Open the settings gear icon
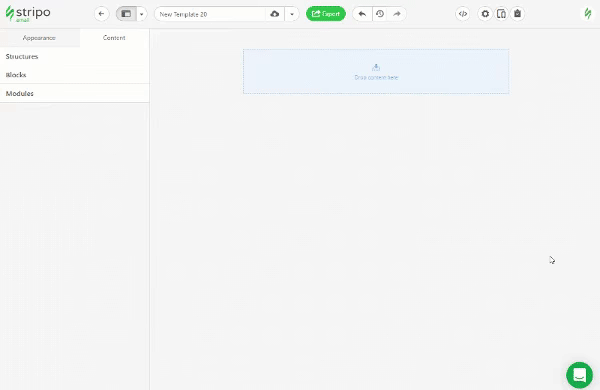The height and width of the screenshot is (390, 600). [x=485, y=14]
